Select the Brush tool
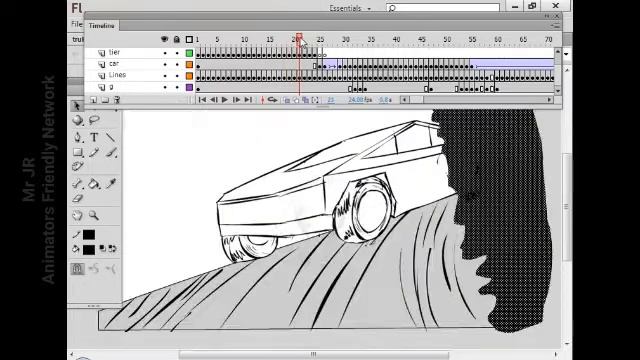The width and height of the screenshot is (640, 360). click(111, 153)
